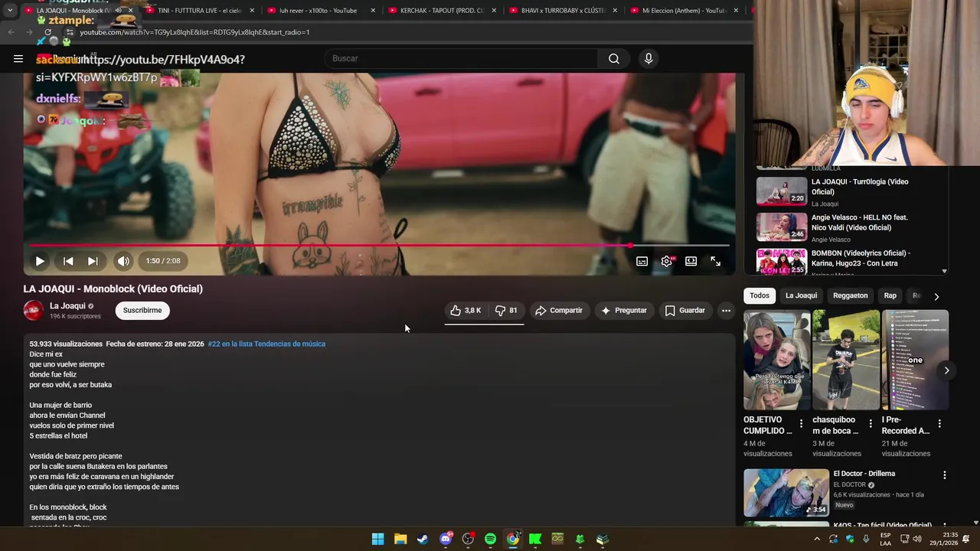Image resolution: width=980 pixels, height=551 pixels.
Task: Open the music trends ranking link
Action: point(266,344)
